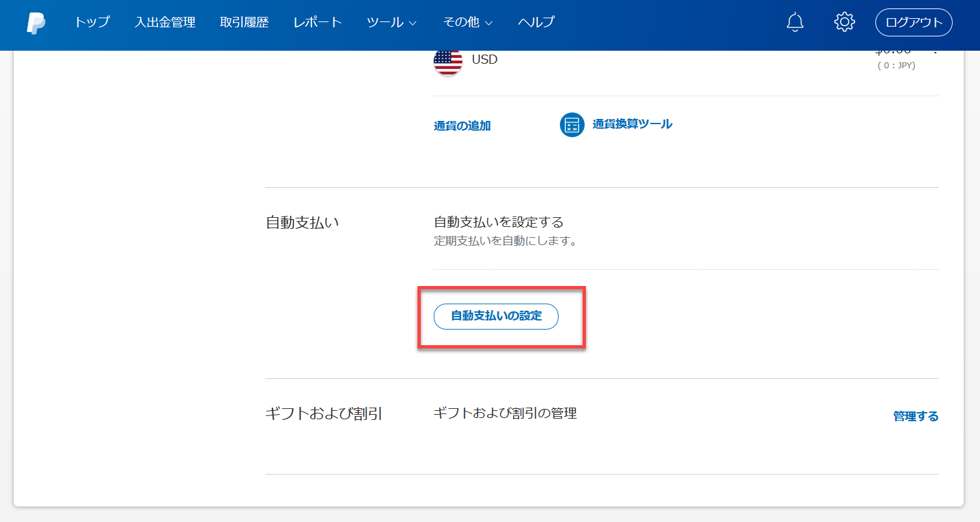Image resolution: width=980 pixels, height=522 pixels.
Task: Click the 通貨の追加 link
Action: pos(462,126)
